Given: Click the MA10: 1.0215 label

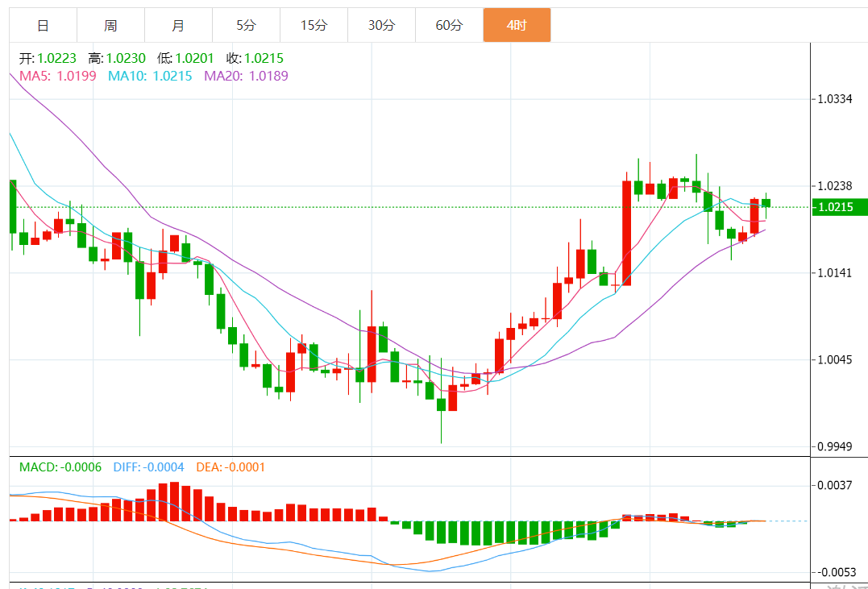Looking at the screenshot, I should click(150, 76).
